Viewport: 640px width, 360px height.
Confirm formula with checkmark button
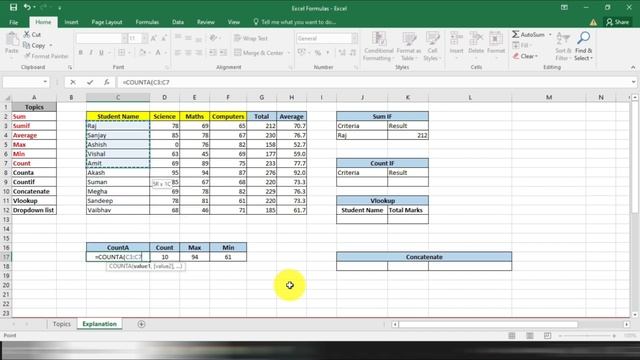90,82
